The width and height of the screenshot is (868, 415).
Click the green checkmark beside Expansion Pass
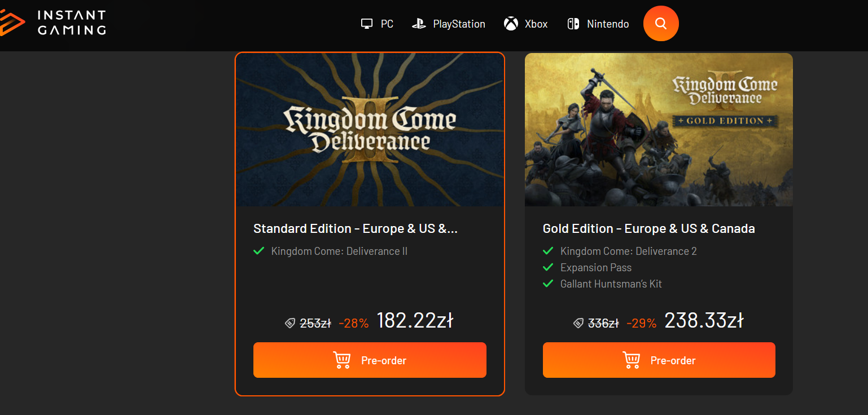tap(547, 267)
